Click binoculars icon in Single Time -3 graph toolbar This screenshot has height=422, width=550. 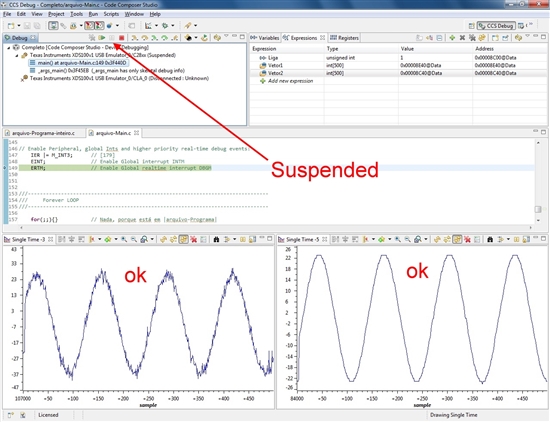(216, 240)
